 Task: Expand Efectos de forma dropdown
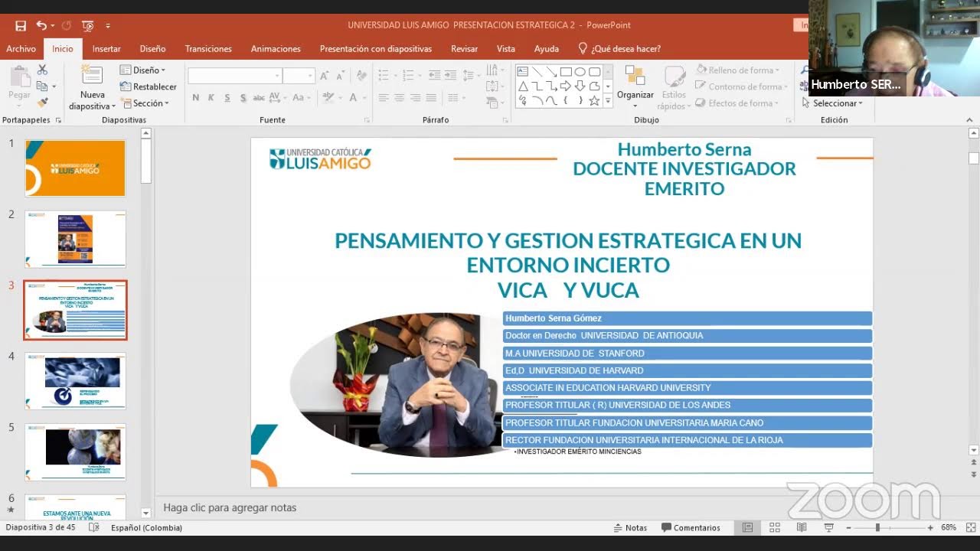coord(737,103)
